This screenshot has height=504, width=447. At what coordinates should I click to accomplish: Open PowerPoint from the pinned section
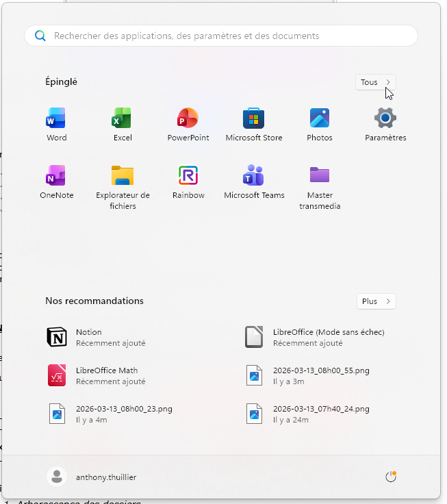pos(188,125)
